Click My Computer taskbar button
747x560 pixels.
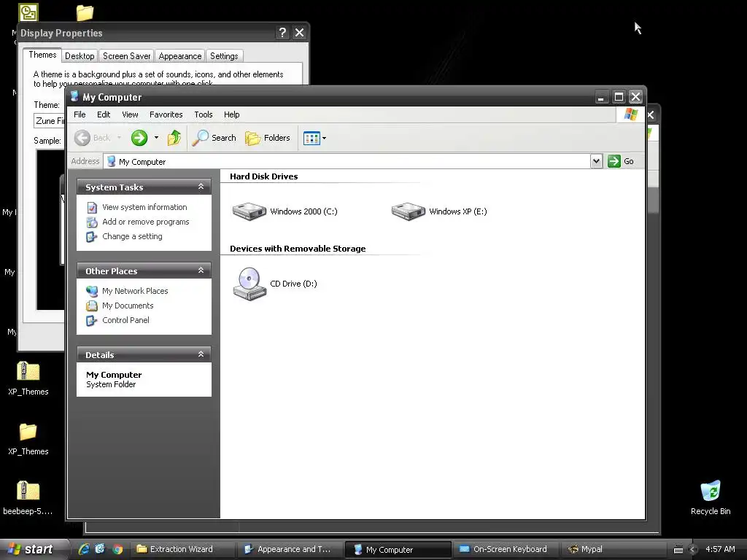(x=398, y=549)
